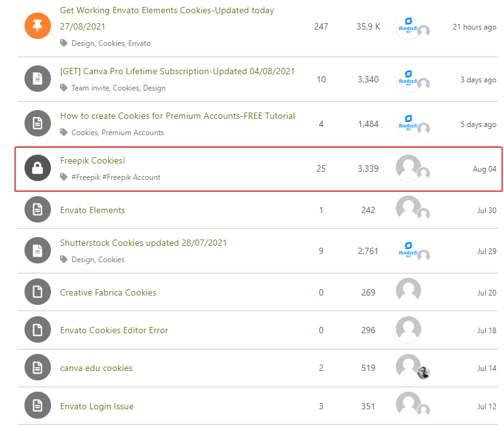504x425 pixels.
Task: Click the 1,484 views count
Action: (x=368, y=124)
